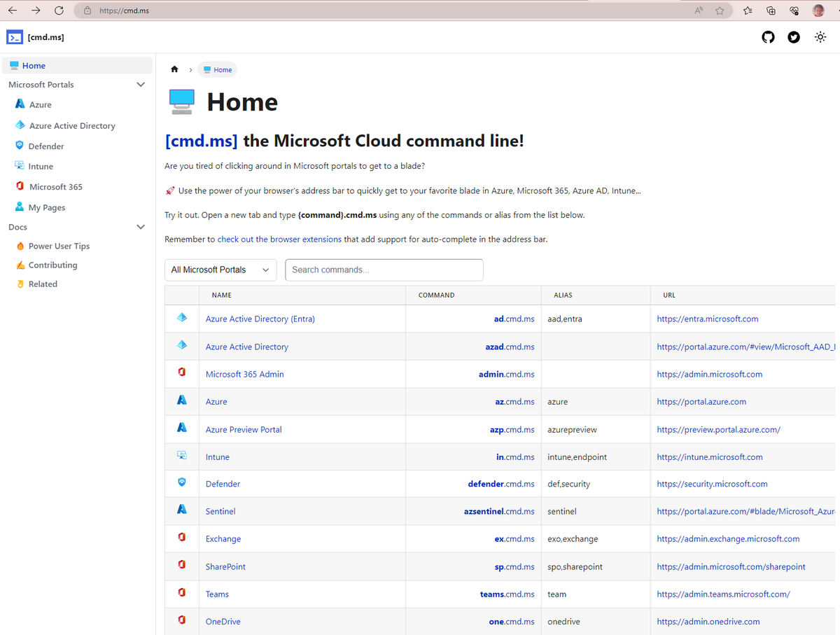
Task: Click the Microsoft 365 sidebar icon
Action: coord(20,186)
